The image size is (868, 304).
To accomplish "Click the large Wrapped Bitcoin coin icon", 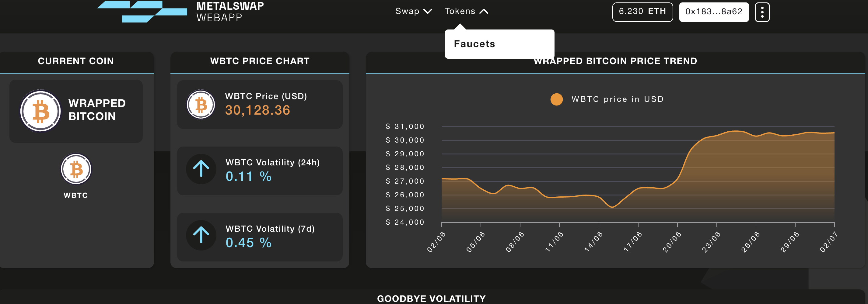I will tap(40, 111).
